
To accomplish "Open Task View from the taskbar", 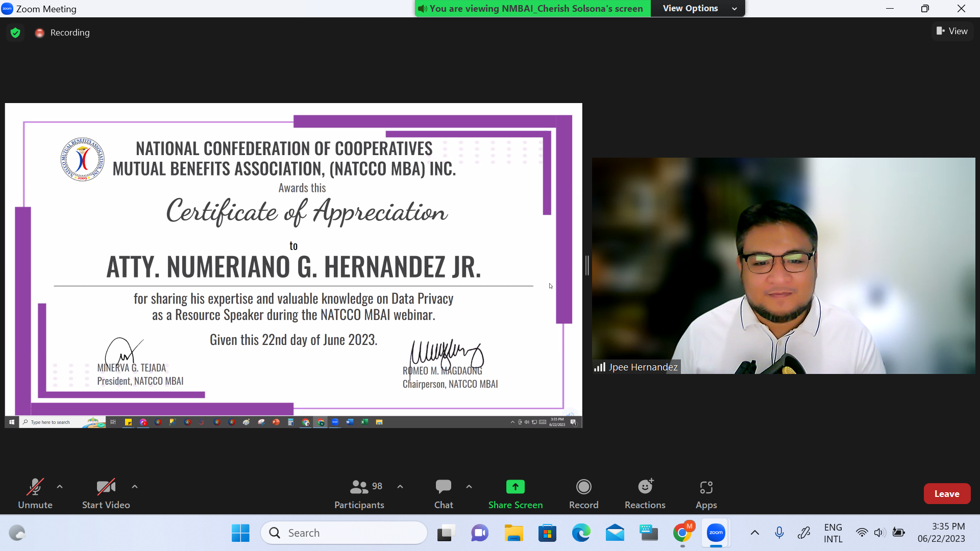I will pyautogui.click(x=445, y=533).
